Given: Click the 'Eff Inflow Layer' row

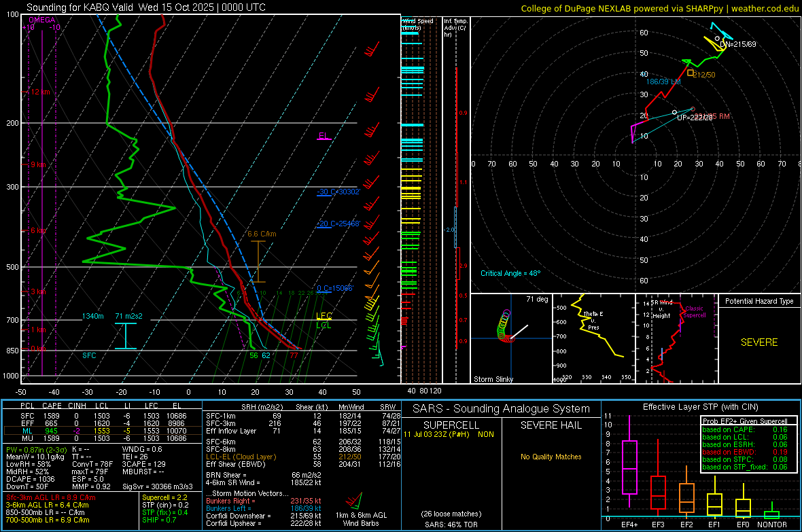Looking at the screenshot, I should tap(303, 431).
